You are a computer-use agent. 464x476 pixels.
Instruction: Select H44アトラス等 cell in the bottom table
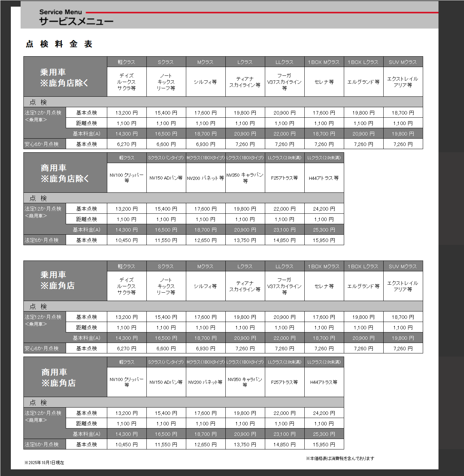pos(324,382)
